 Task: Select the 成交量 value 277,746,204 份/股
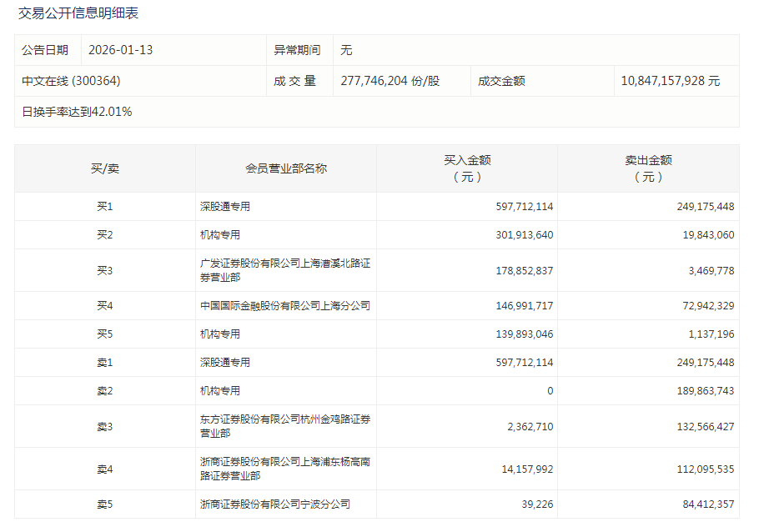tap(390, 81)
